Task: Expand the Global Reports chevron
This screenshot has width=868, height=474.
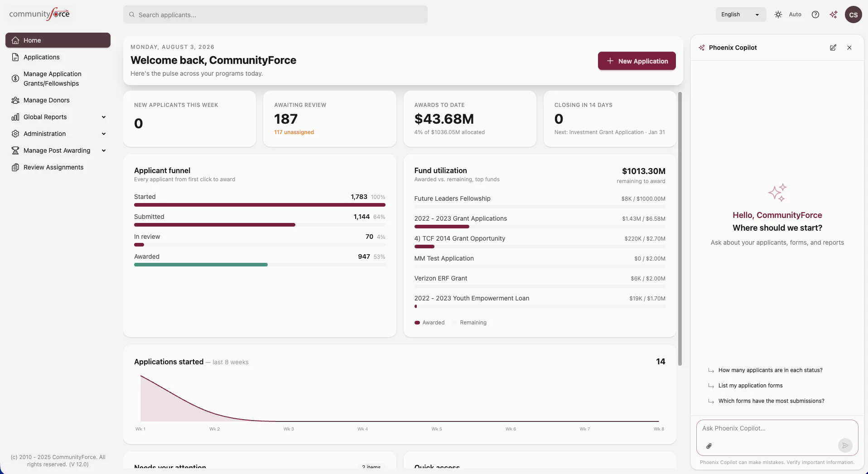Action: click(x=104, y=117)
